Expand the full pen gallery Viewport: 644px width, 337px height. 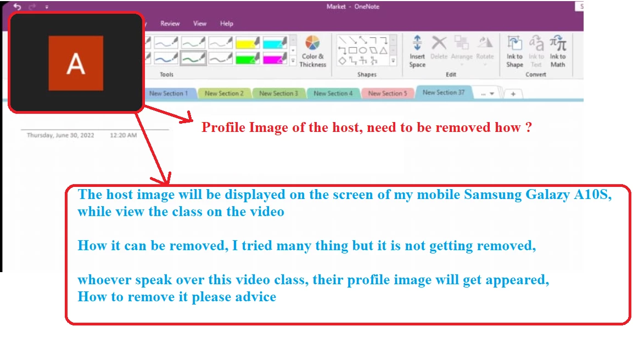(293, 60)
